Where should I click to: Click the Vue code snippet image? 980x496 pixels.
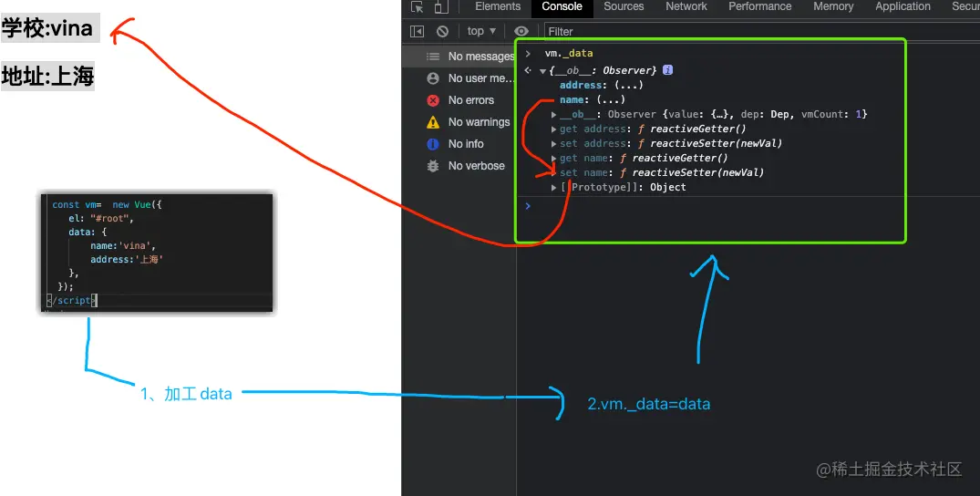(157, 253)
